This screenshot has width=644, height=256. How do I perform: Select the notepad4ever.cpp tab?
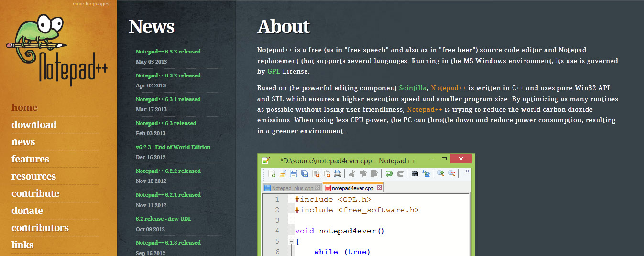point(353,188)
